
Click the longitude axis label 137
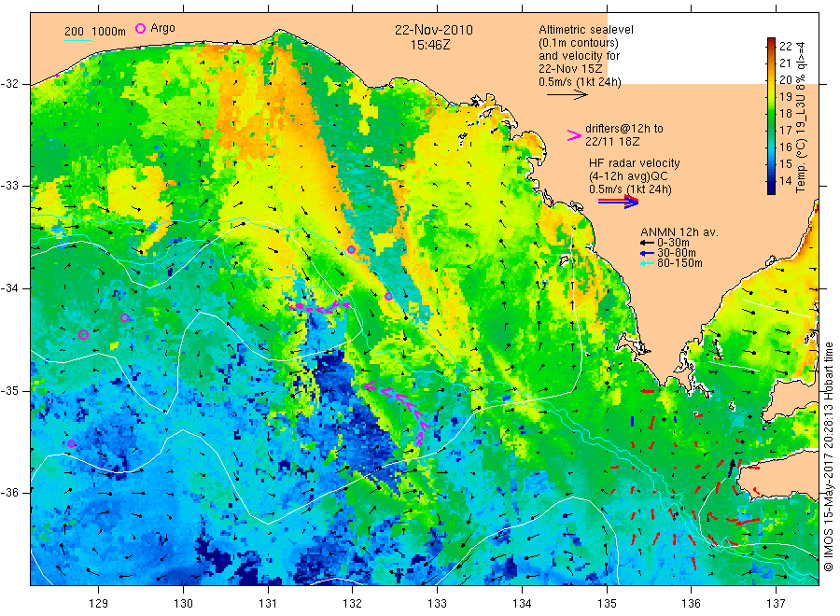coord(777,604)
